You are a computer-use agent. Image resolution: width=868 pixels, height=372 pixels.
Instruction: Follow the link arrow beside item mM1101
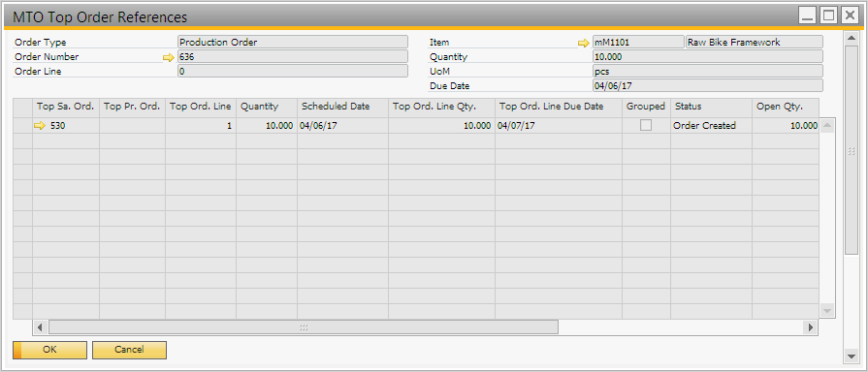tap(584, 43)
